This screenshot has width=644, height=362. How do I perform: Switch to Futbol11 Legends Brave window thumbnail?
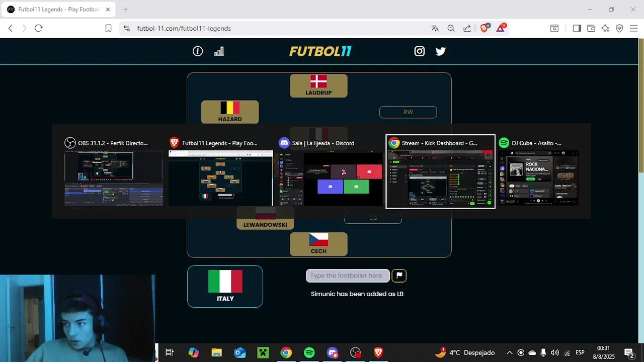(x=220, y=171)
